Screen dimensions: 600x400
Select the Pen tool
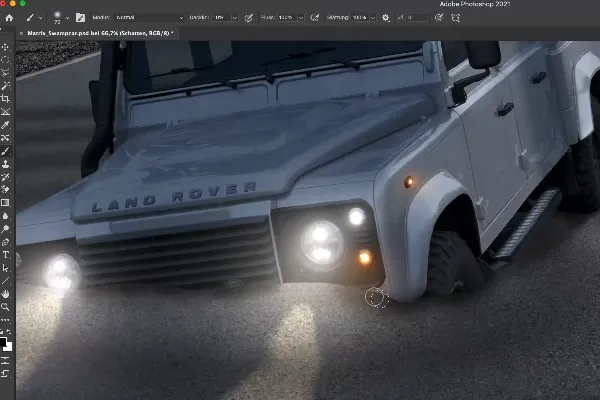tap(5, 242)
